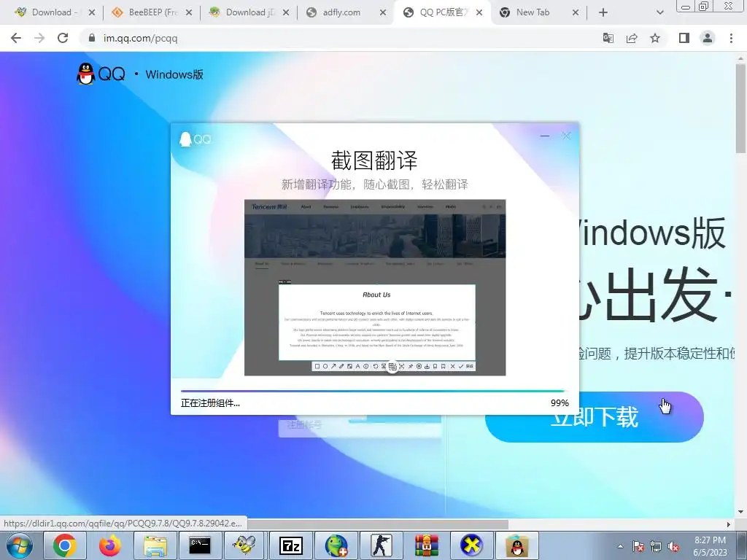Click the QQ penguin logo on page

pos(86,74)
